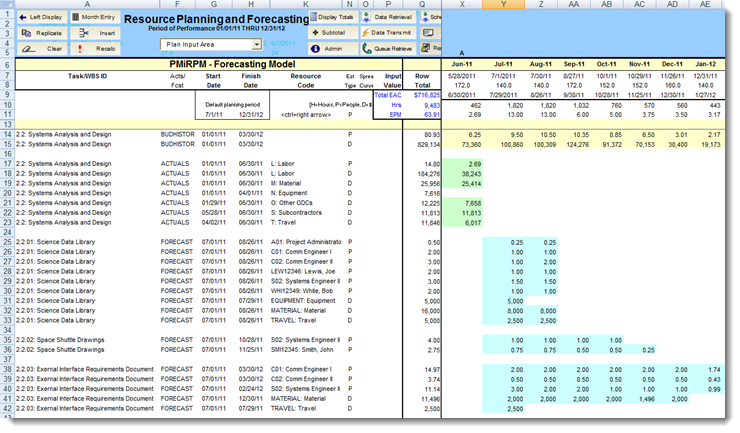This screenshot has width=740, height=433.
Task: Click the Row Total column heading
Action: (422, 81)
